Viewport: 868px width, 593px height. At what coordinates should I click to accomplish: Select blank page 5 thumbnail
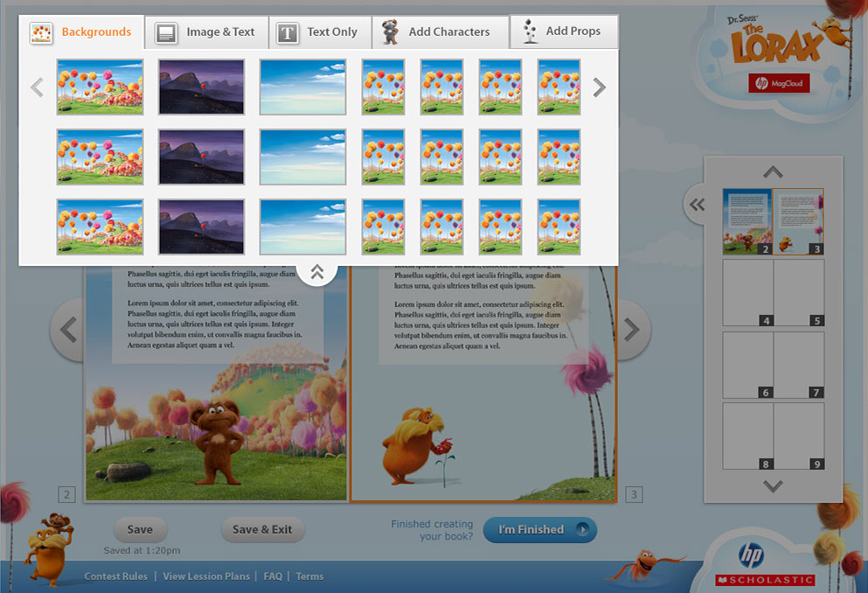pyautogui.click(x=799, y=293)
